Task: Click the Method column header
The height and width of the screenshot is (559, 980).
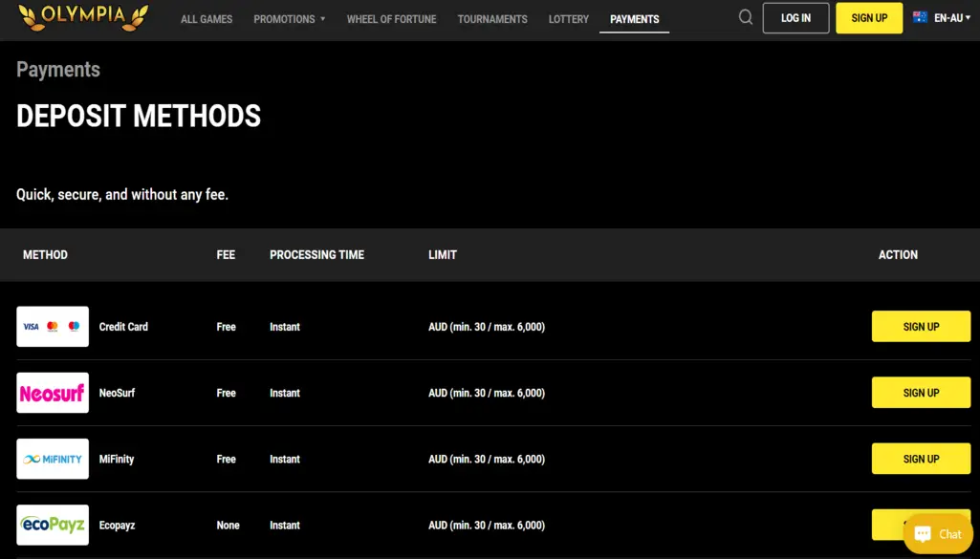Action: click(45, 255)
